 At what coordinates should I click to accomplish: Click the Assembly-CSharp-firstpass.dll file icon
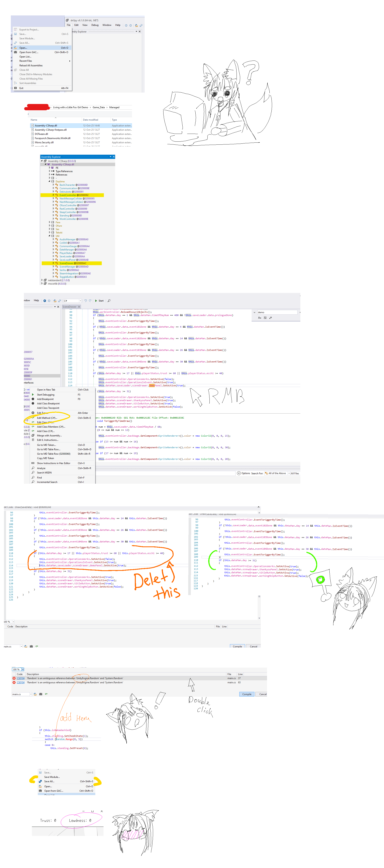[x=32, y=130]
